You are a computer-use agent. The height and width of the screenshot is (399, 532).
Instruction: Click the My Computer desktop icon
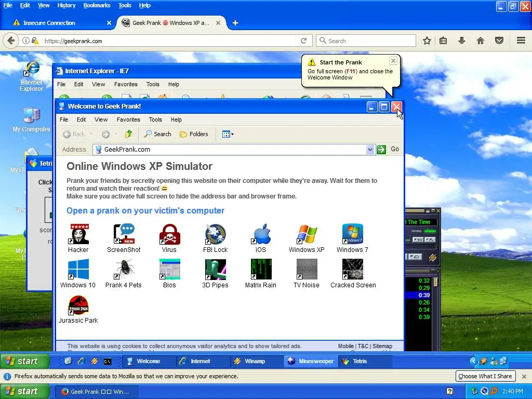(x=32, y=120)
